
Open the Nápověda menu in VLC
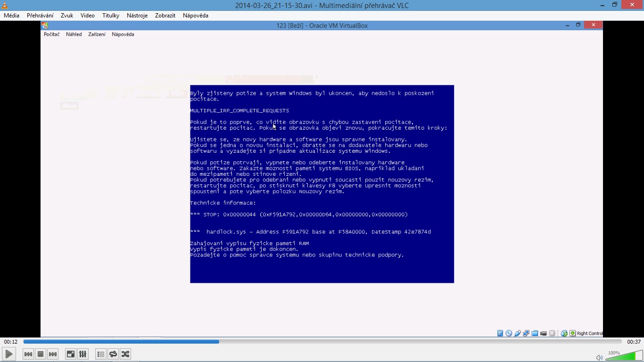tap(195, 16)
